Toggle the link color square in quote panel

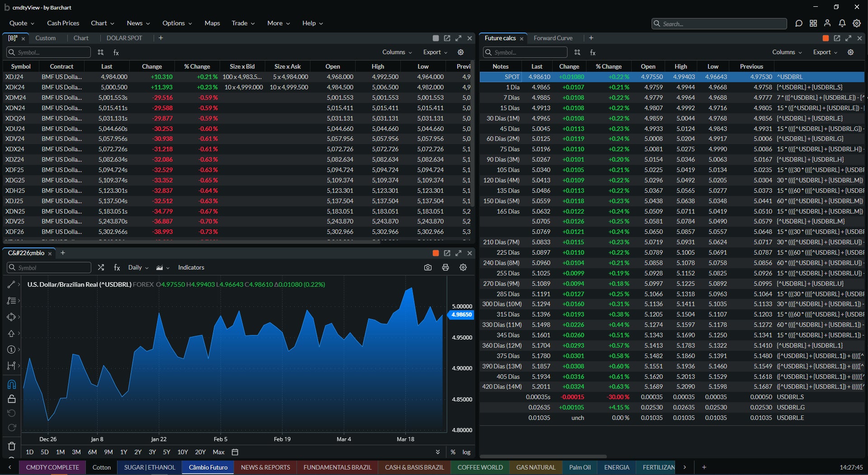[436, 38]
